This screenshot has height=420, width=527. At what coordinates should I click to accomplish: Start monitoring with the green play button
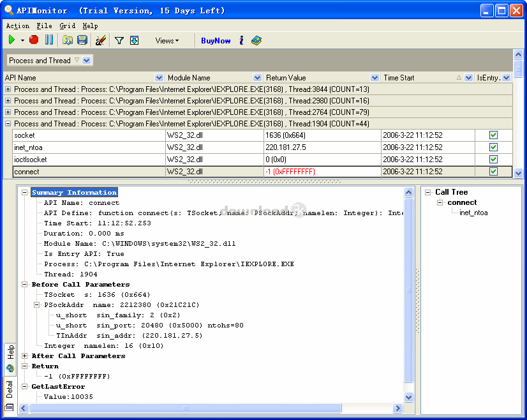tap(11, 40)
